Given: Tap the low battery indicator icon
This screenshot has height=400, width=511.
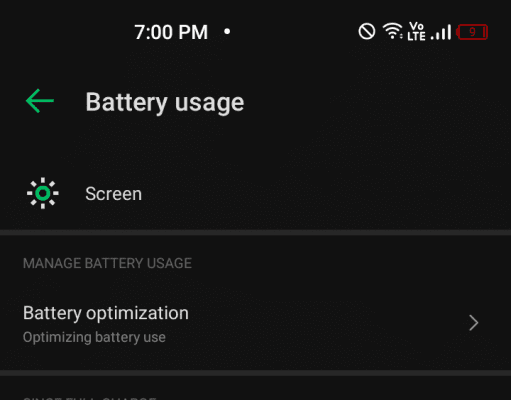Looking at the screenshot, I should pos(472,32).
